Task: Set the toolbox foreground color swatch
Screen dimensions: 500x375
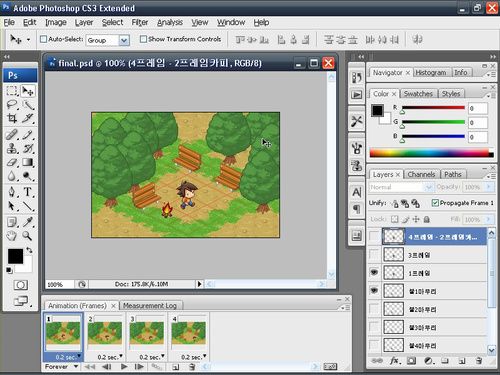Action: click(15, 256)
